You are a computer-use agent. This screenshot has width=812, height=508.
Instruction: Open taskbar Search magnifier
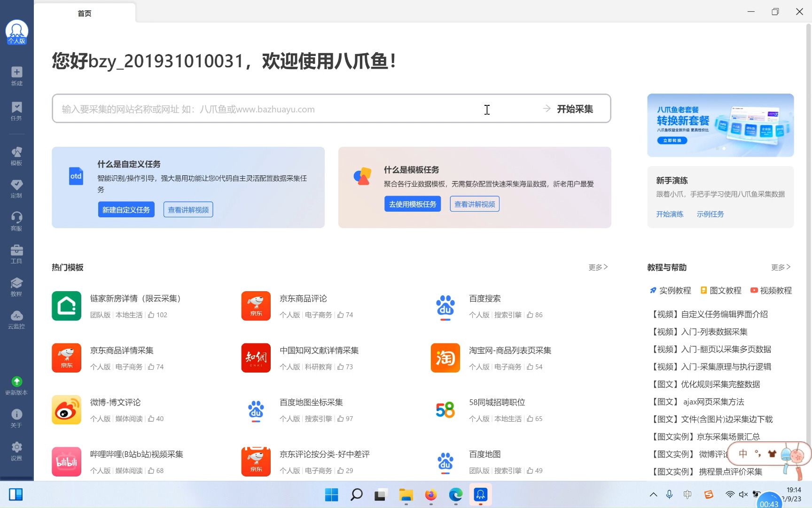point(357,494)
